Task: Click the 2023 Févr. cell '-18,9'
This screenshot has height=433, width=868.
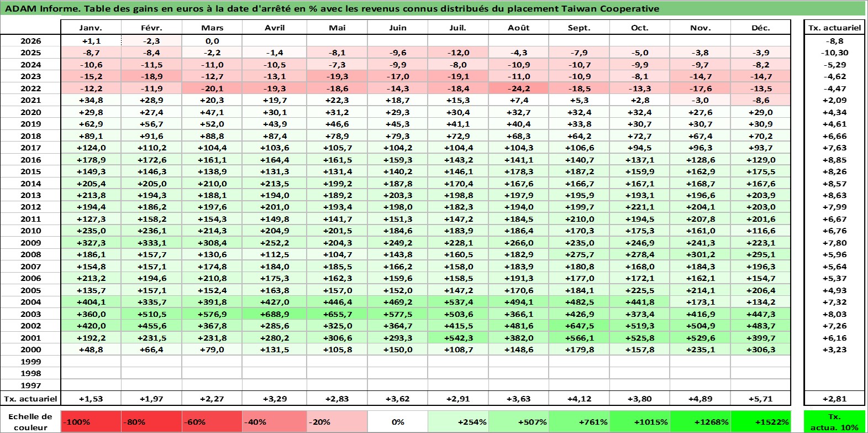Action: coord(151,76)
